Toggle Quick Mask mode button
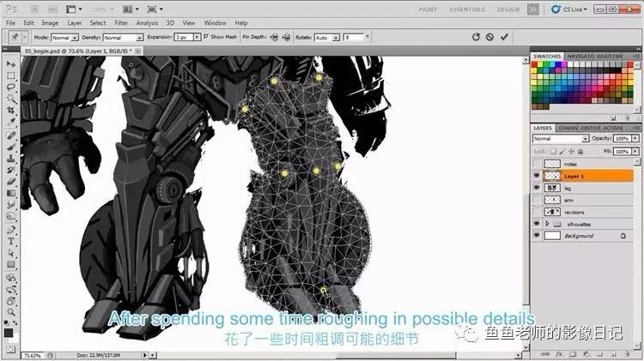Image resolution: width=644 pixels, height=361 pixels. (10, 349)
